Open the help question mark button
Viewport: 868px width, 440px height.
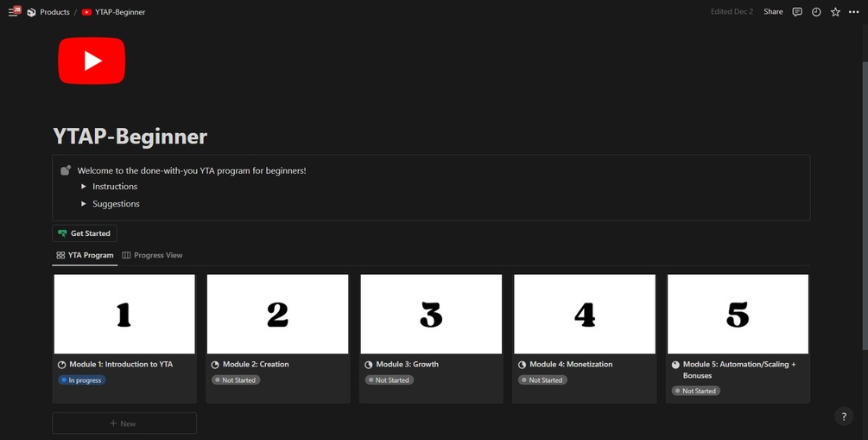tap(844, 417)
